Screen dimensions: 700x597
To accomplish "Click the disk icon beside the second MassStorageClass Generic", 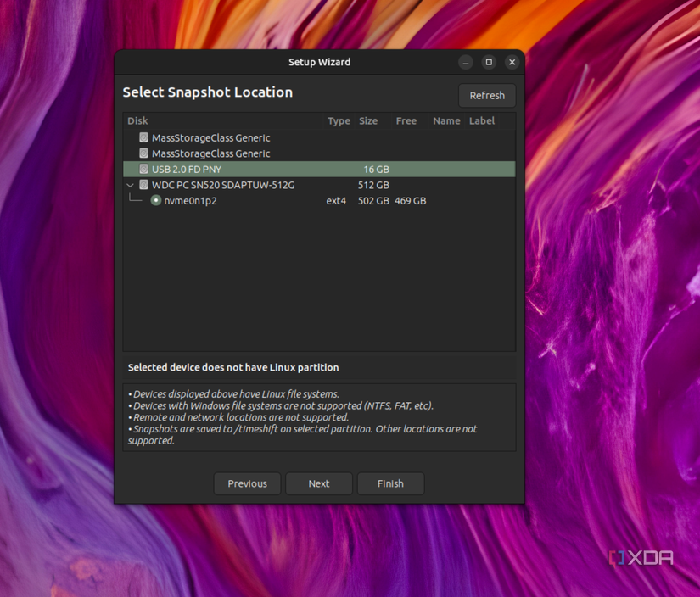I will pyautogui.click(x=143, y=153).
